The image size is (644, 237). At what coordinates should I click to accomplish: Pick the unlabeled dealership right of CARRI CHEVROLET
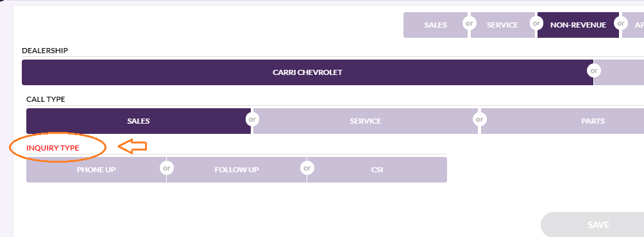[x=620, y=72]
